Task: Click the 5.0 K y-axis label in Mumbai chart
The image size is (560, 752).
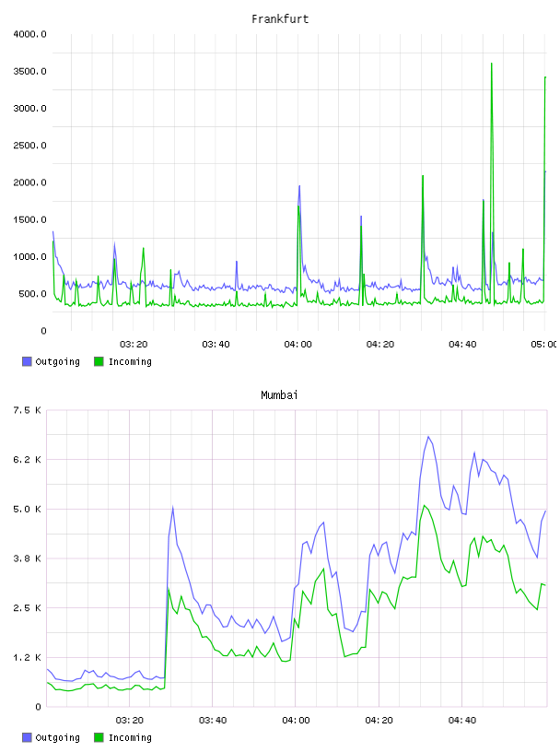Action: [28, 510]
